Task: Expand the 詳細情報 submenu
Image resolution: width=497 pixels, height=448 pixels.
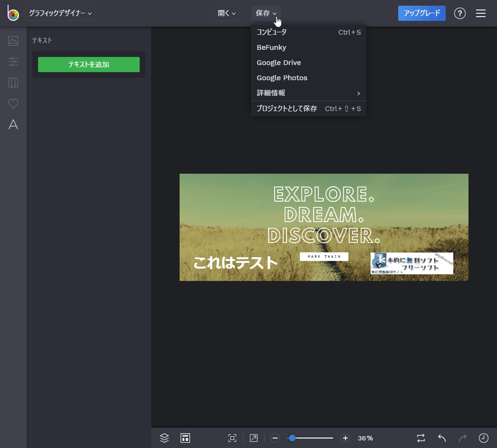Action: pyautogui.click(x=308, y=93)
